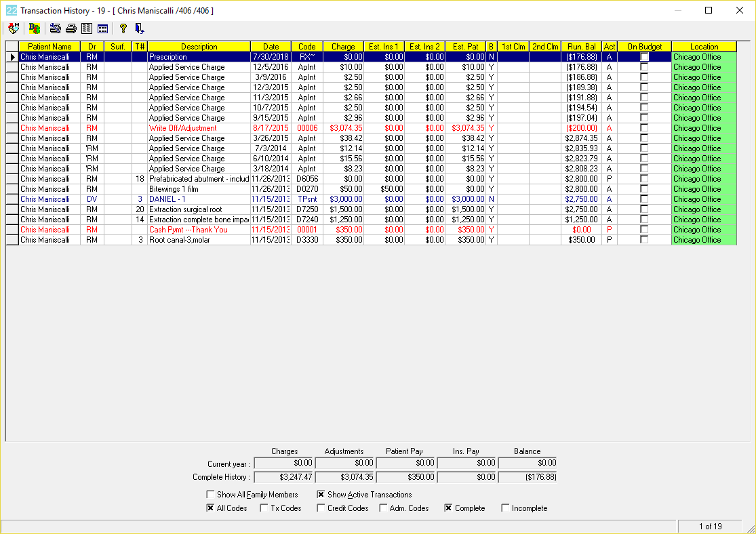756x534 pixels.
Task: Click the date 12/5/2016 cell
Action: click(271, 67)
